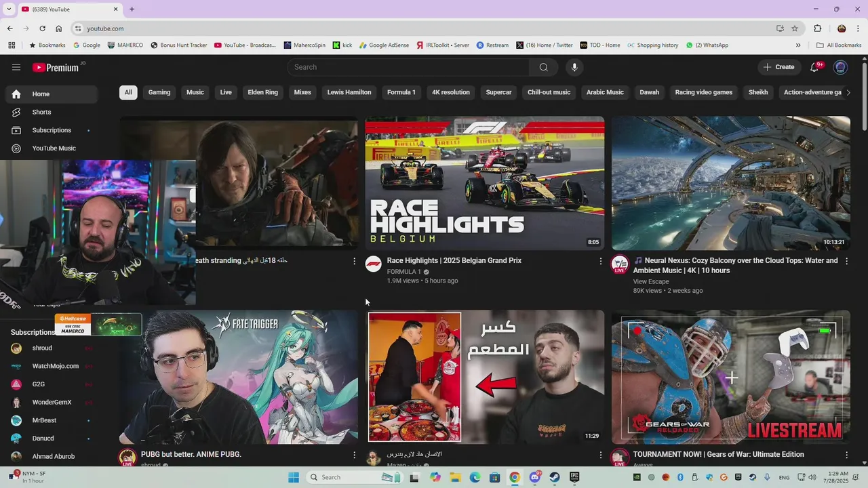This screenshot has width=868, height=488.
Task: Click the browser reload button
Action: (42, 28)
